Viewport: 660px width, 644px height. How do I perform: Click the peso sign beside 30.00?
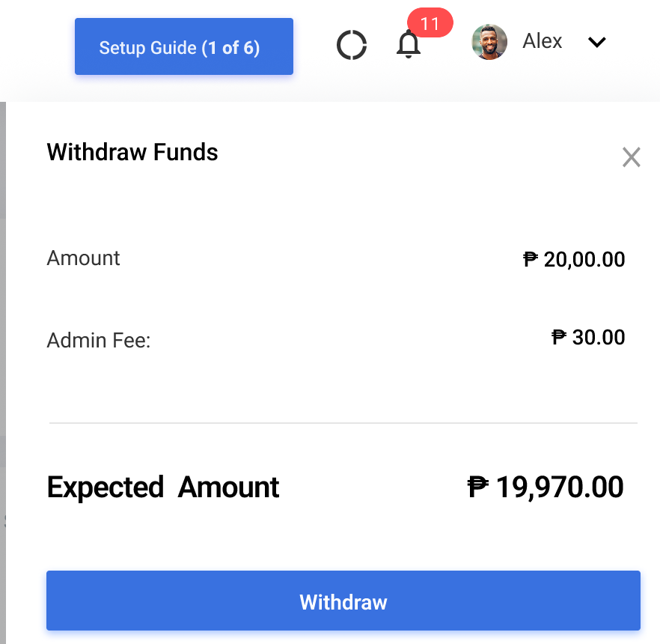click(x=559, y=336)
